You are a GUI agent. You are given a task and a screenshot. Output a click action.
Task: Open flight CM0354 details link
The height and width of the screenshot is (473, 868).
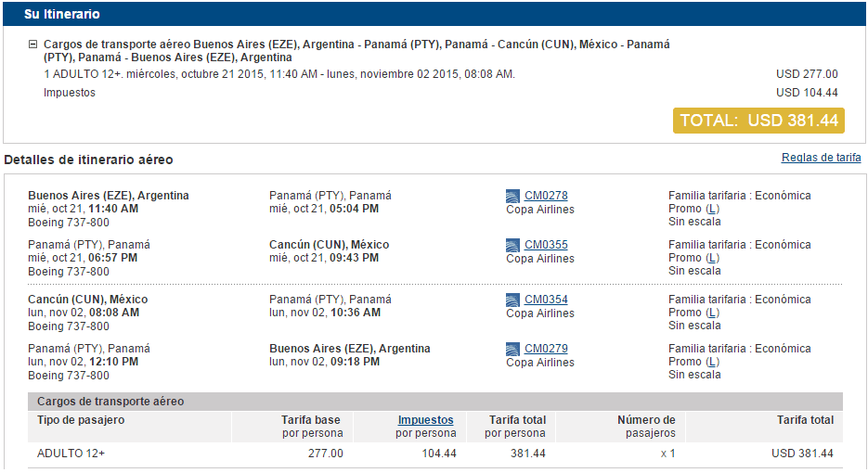[x=546, y=300]
